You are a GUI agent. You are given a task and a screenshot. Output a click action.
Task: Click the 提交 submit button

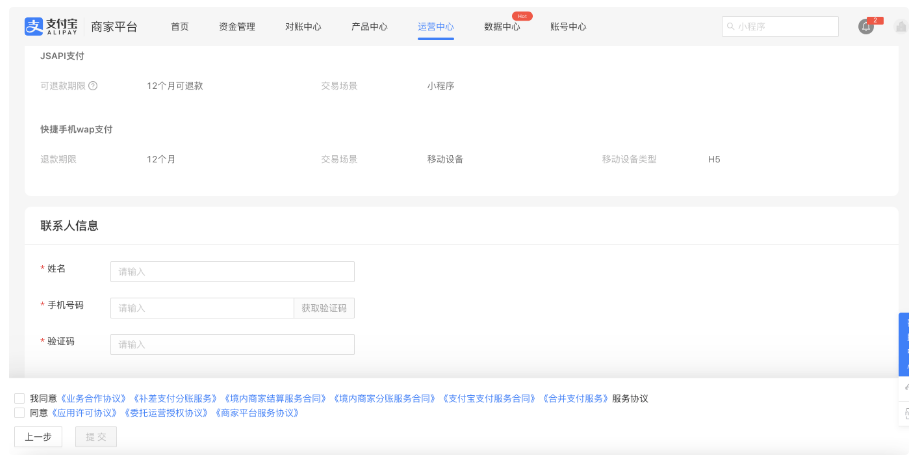click(96, 437)
